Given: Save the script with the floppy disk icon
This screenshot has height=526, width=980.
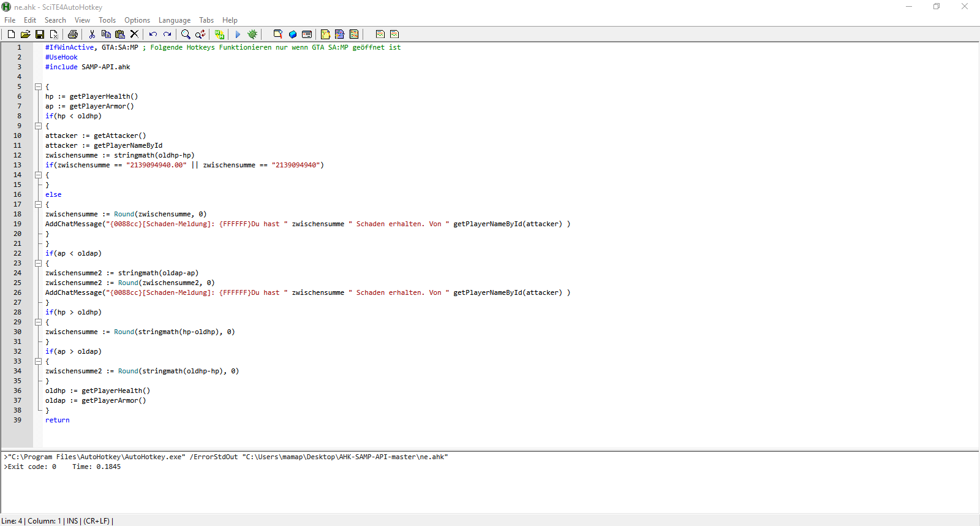Looking at the screenshot, I should pyautogui.click(x=40, y=34).
